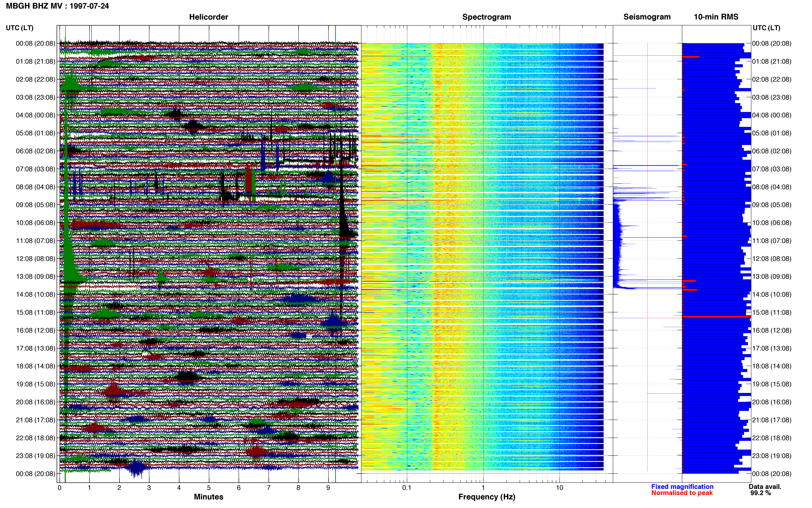Click minute tick label 5 on helicorder axis
This screenshot has height=508, width=812.
(209, 488)
